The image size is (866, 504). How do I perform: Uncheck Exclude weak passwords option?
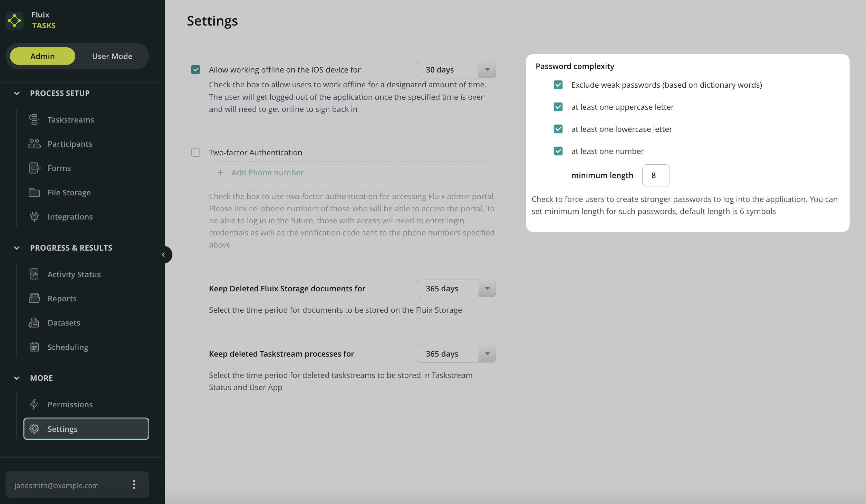point(558,85)
